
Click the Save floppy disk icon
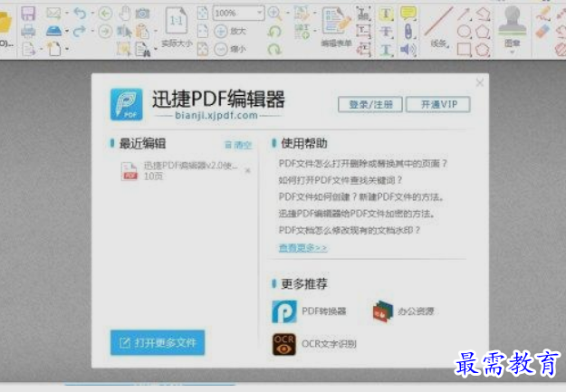click(28, 14)
